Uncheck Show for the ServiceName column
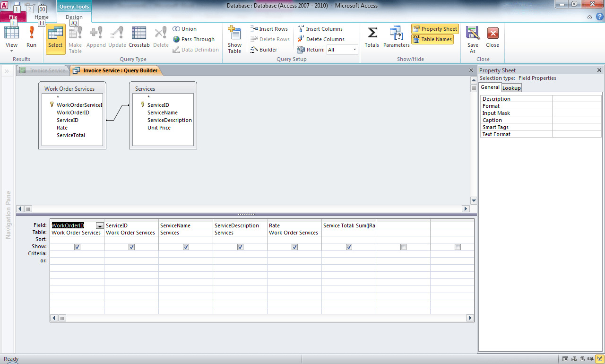Image resolution: width=605 pixels, height=364 pixels. coord(186,247)
